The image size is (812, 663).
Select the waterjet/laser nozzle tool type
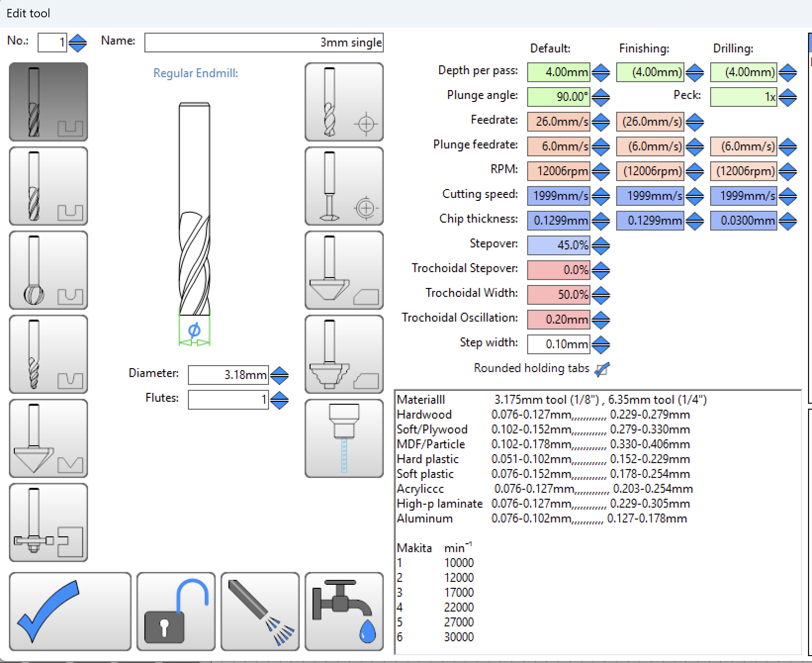344,438
